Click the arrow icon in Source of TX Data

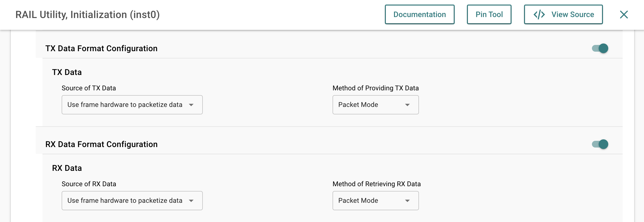pyautogui.click(x=191, y=105)
